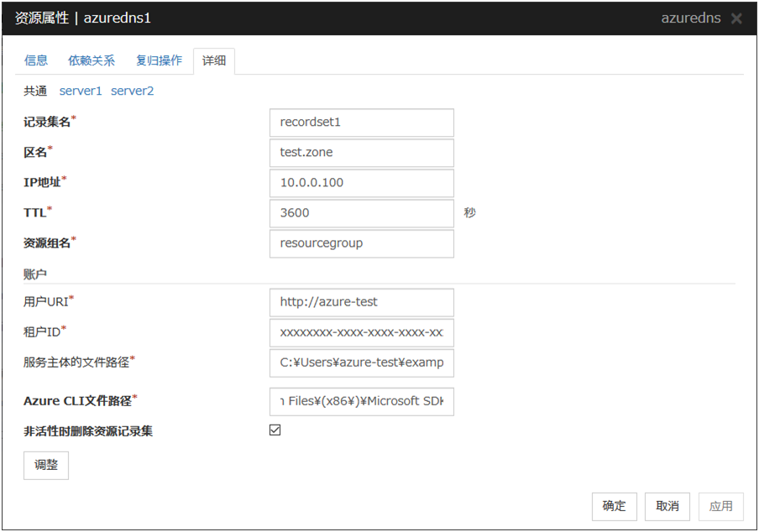Select the 共通 settings sub-tab
759x532 pixels.
(35, 91)
